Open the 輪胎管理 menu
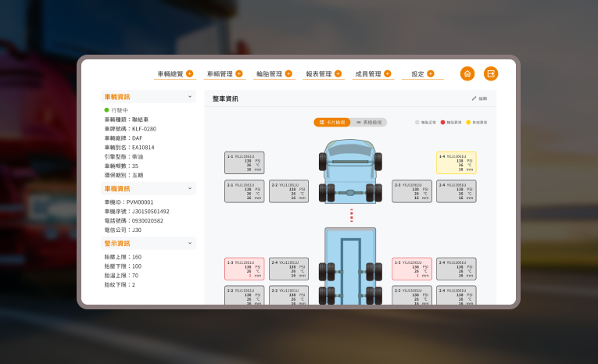 pyautogui.click(x=269, y=73)
